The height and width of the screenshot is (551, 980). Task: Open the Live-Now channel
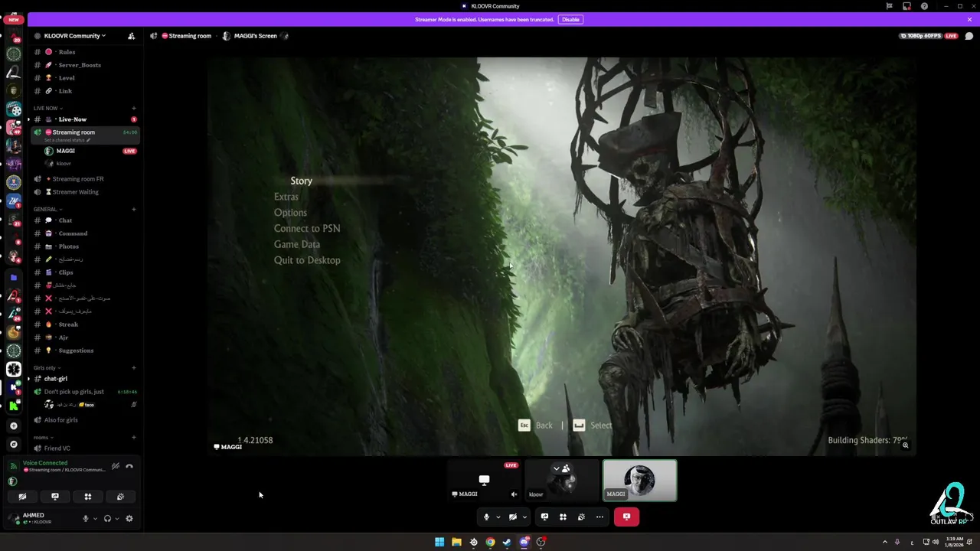[84, 119]
